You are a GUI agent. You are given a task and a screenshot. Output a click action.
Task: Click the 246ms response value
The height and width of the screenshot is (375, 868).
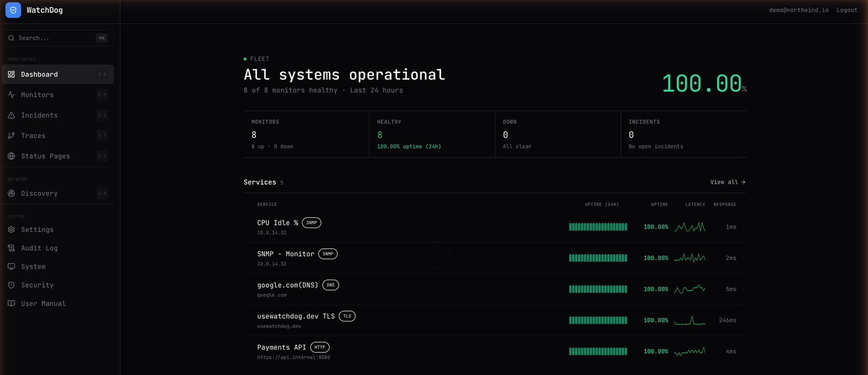click(727, 320)
